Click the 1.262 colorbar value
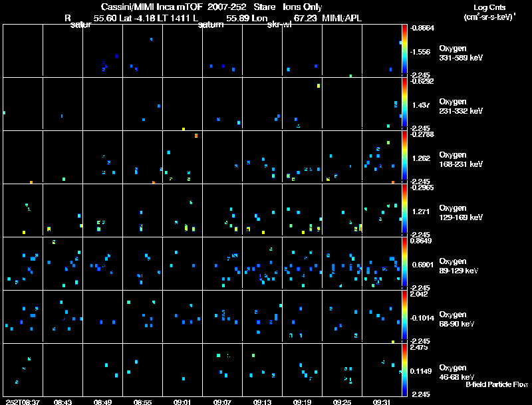This screenshot has width=532, height=405. 421,158
